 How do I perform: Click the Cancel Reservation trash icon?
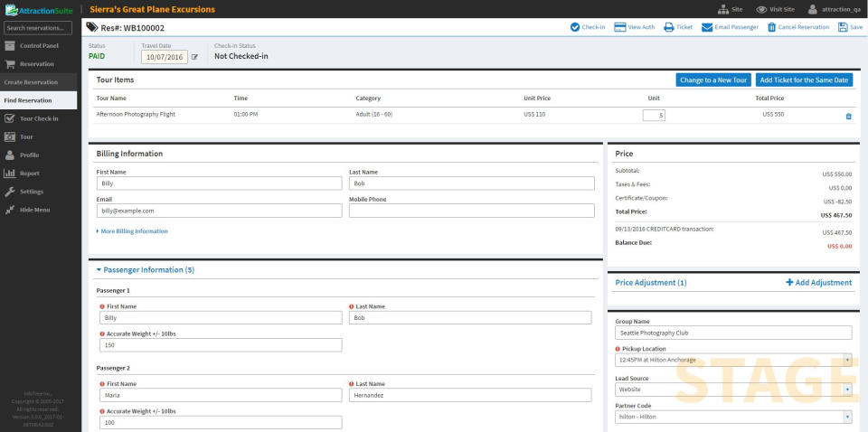(x=771, y=27)
